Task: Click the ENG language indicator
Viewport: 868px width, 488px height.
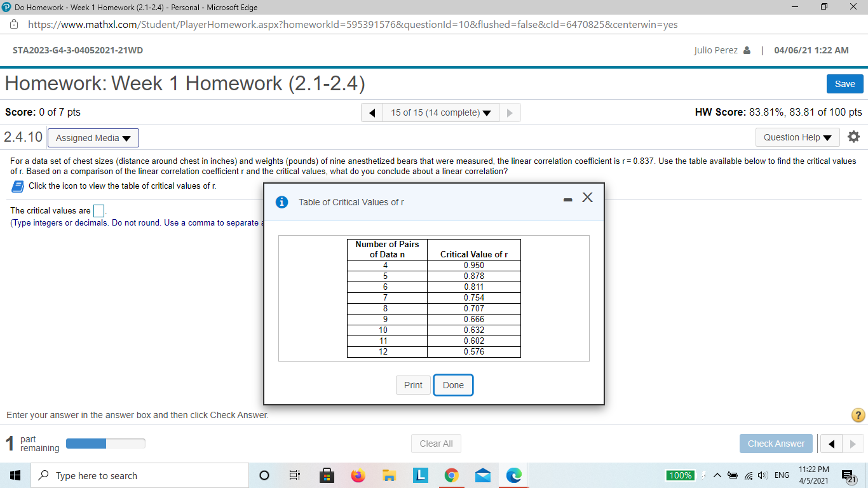Action: (782, 475)
